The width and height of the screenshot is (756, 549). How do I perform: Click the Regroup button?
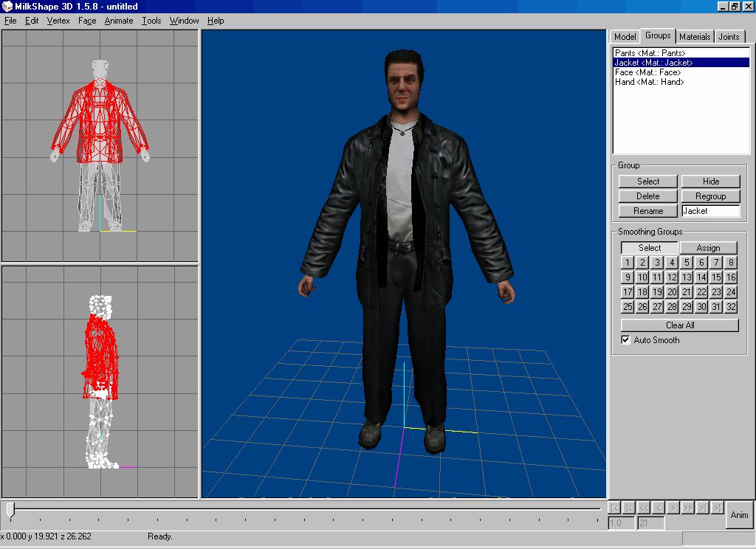point(711,196)
